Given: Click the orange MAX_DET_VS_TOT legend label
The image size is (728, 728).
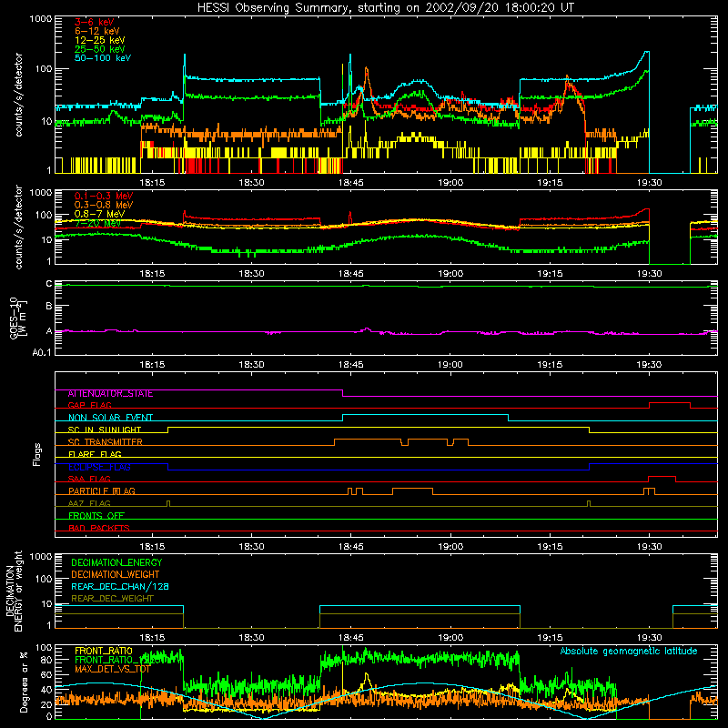Looking at the screenshot, I should coord(112,669).
